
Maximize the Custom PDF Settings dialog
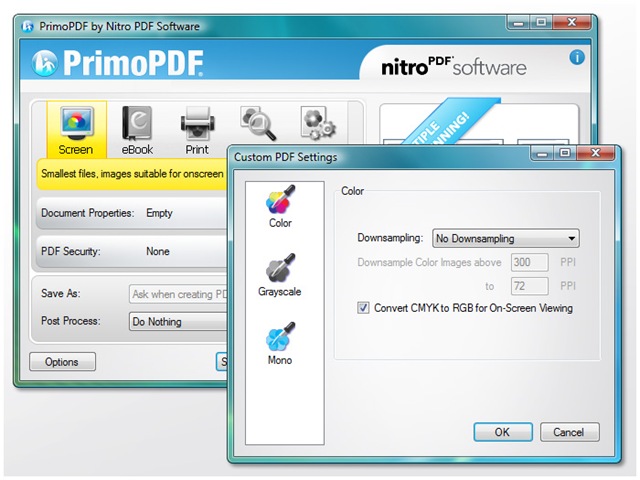(565, 153)
